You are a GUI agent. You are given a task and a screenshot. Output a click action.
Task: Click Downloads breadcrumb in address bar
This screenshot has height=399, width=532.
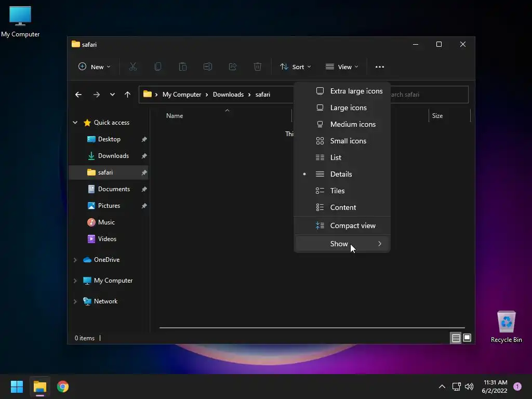[229, 95]
